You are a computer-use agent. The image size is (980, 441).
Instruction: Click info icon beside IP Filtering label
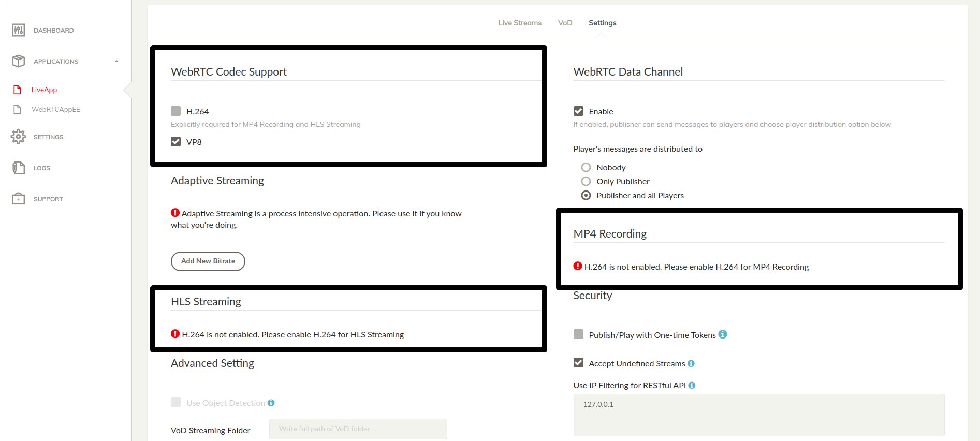[692, 385]
